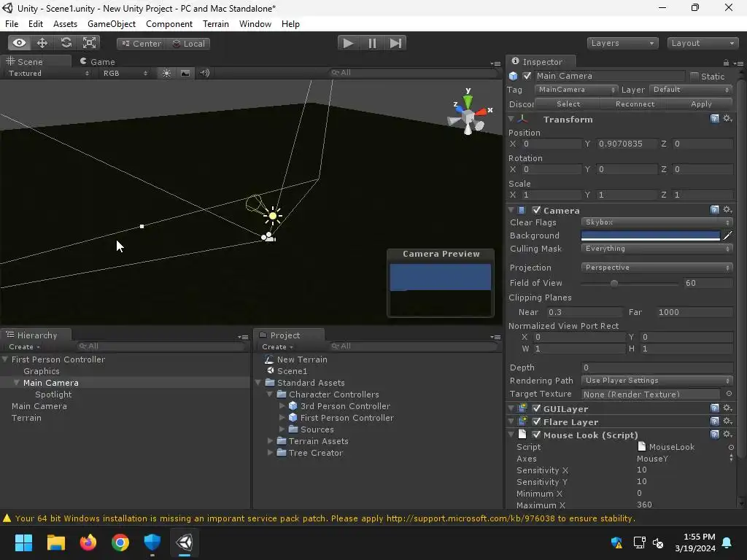Collapse First Person Controller hierarchy item
The image size is (747, 560).
(5, 359)
